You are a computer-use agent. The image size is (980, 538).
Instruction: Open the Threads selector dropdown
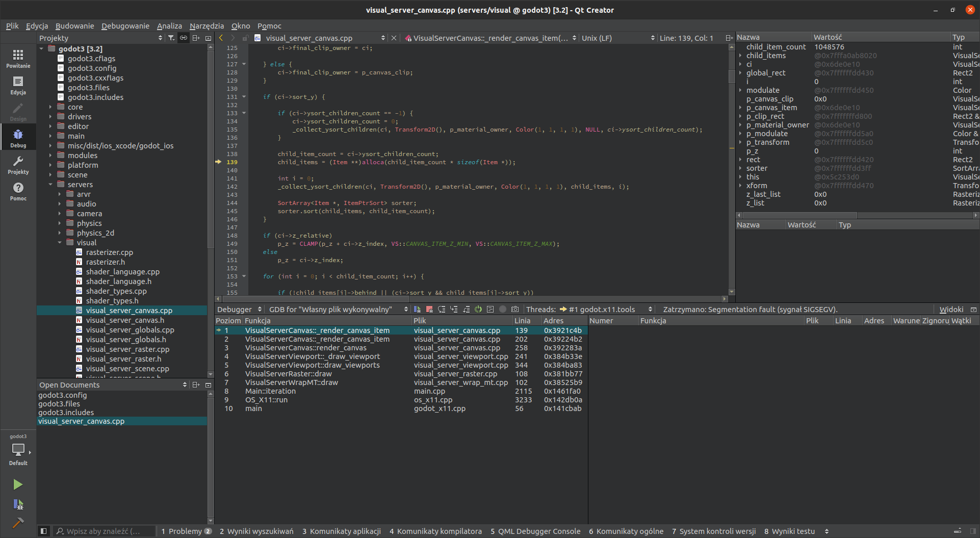(606, 309)
